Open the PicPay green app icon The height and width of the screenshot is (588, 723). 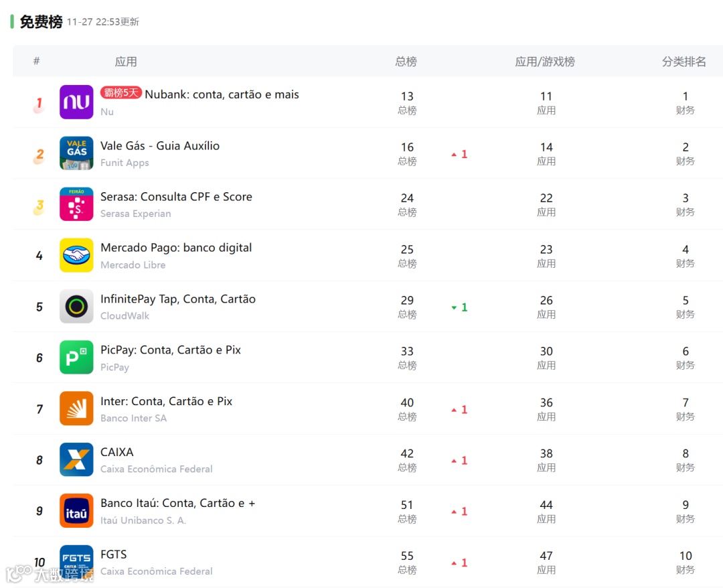(x=76, y=357)
